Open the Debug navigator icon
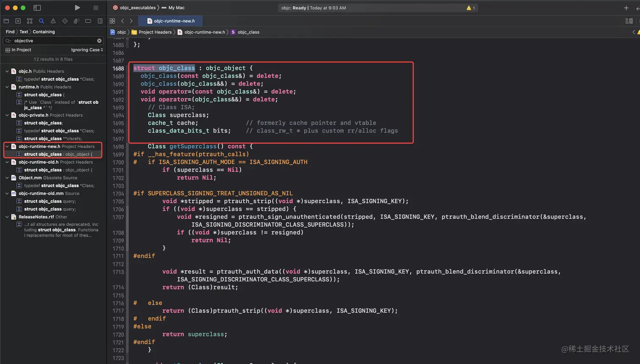The height and width of the screenshot is (364, 640). [76, 21]
